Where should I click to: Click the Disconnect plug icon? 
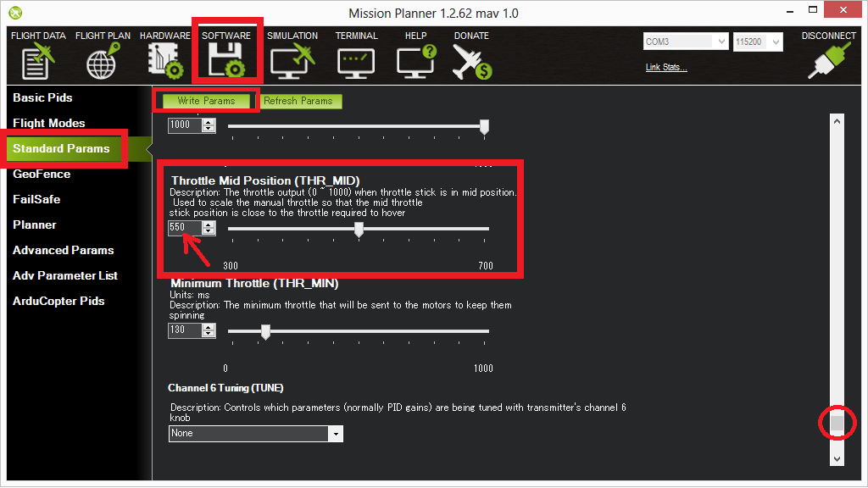829,61
